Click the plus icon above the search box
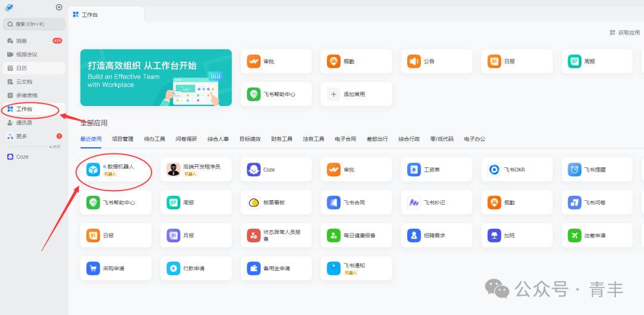This screenshot has height=315, width=644. tap(59, 7)
